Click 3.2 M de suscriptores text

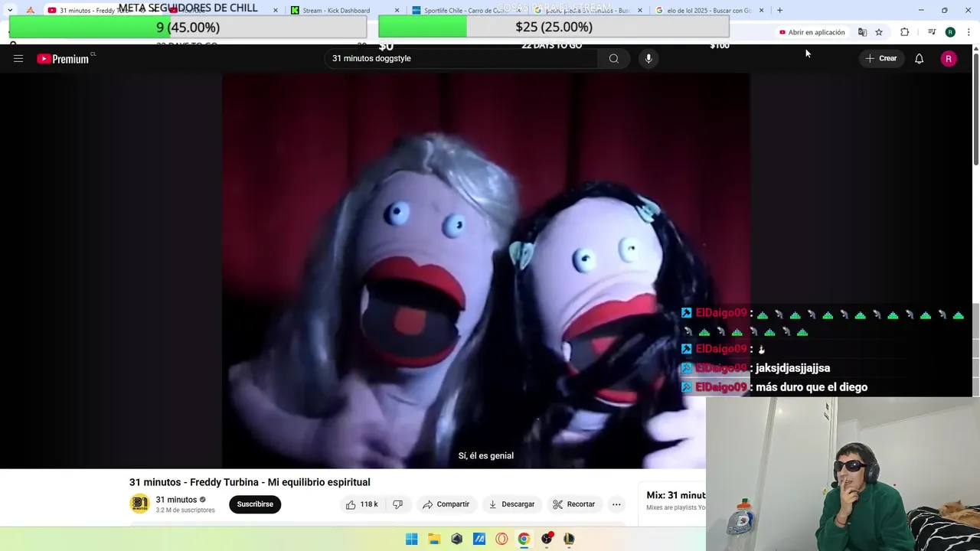[185, 510]
